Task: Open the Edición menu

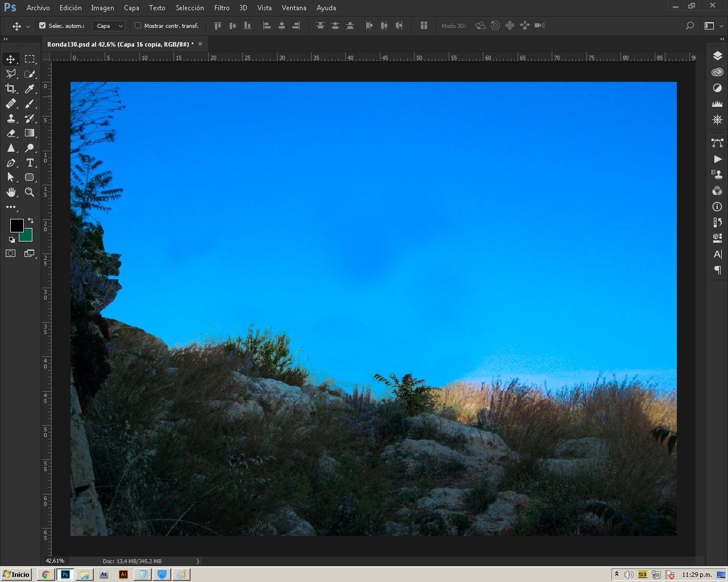Action: (71, 8)
